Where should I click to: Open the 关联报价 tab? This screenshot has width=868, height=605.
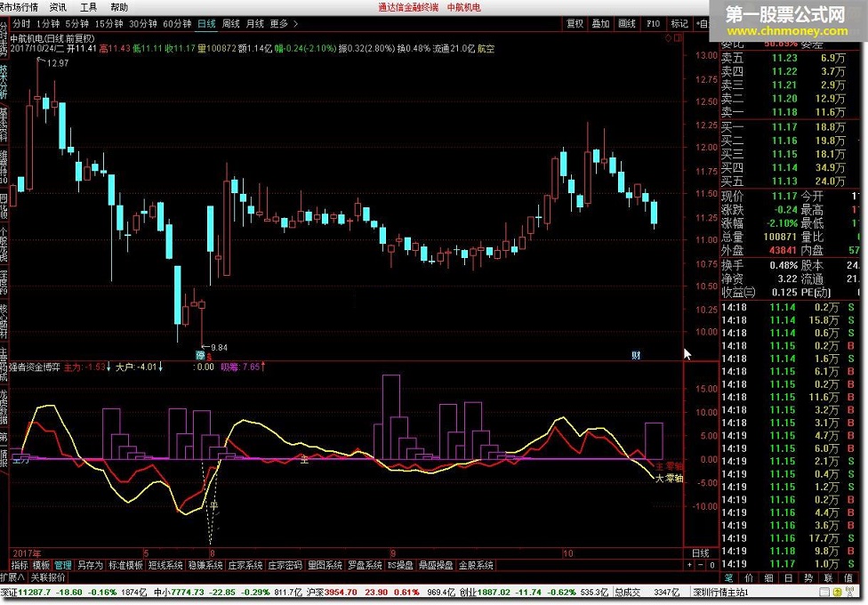(48, 577)
